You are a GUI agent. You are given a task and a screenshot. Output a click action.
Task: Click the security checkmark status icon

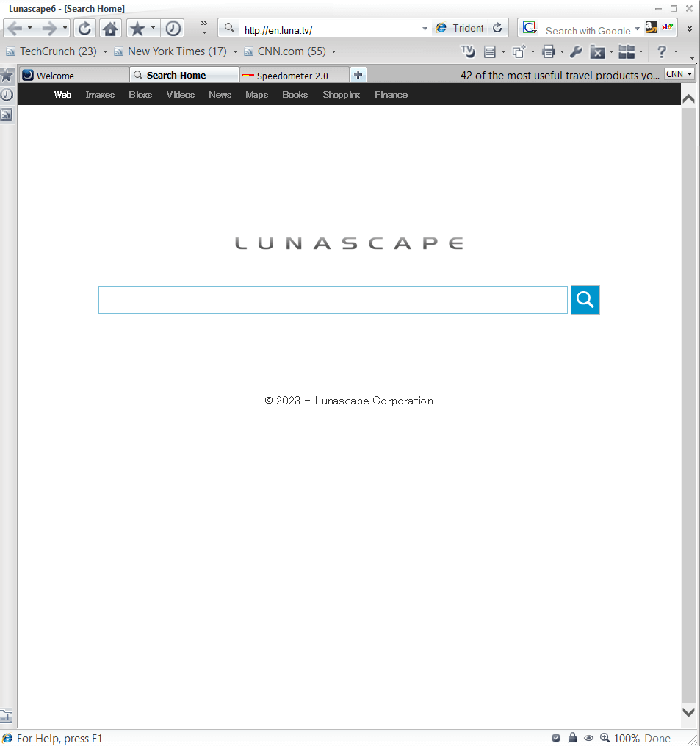[556, 738]
